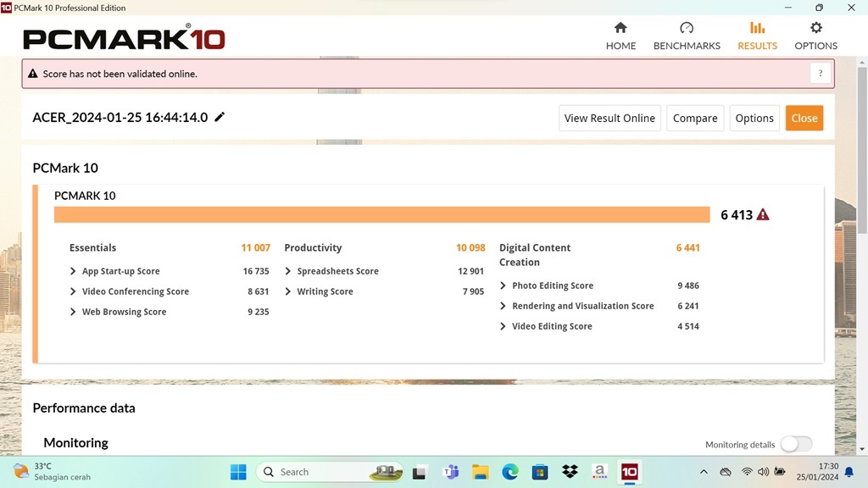Click the Productivity score "10 098"
868x488 pixels.
pyautogui.click(x=470, y=248)
